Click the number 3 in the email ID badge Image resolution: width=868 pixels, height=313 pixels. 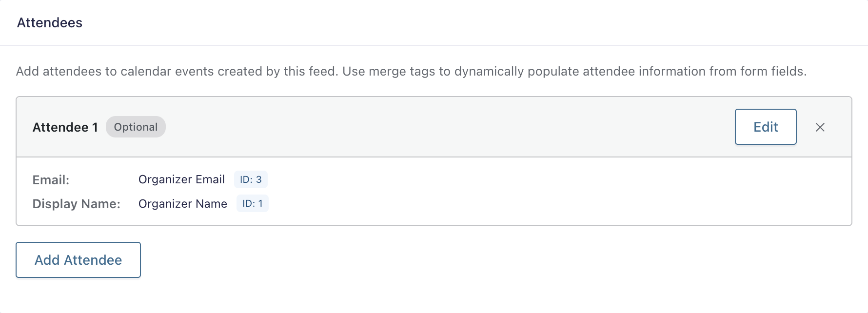click(x=259, y=179)
